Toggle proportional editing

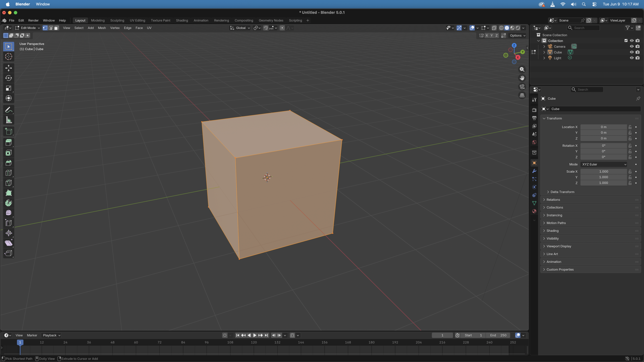point(282,28)
